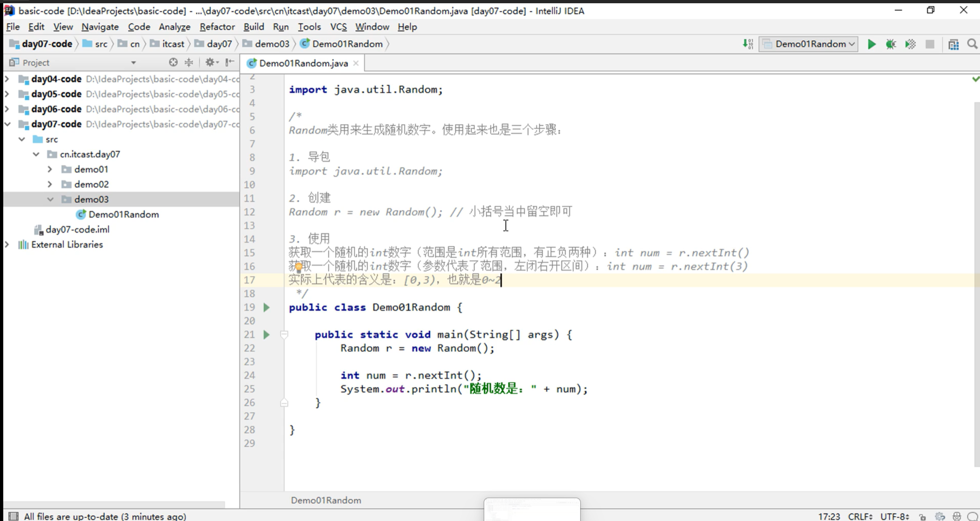Click the green inspection checkmark indicator
Image resolution: width=980 pixels, height=521 pixels.
976,79
